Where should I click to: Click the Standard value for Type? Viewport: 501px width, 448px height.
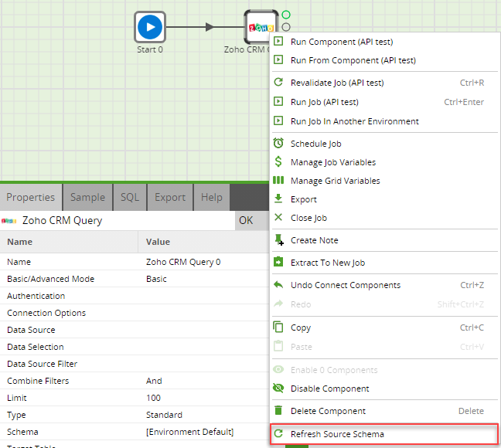point(164,415)
